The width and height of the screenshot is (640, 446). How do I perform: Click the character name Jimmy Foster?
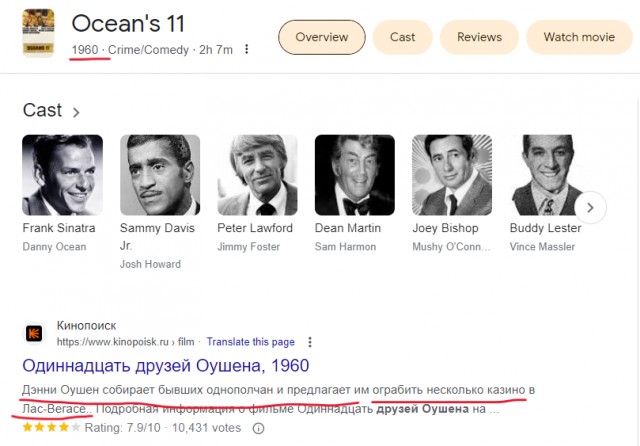[249, 246]
